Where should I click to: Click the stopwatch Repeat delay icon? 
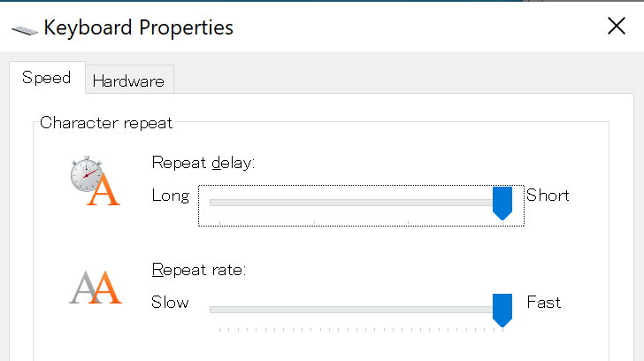tap(94, 181)
